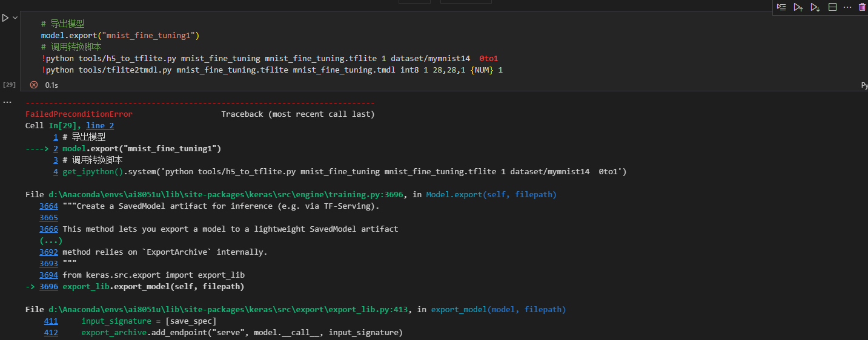Click Run by Line icon in cell toolbar

pos(781,7)
